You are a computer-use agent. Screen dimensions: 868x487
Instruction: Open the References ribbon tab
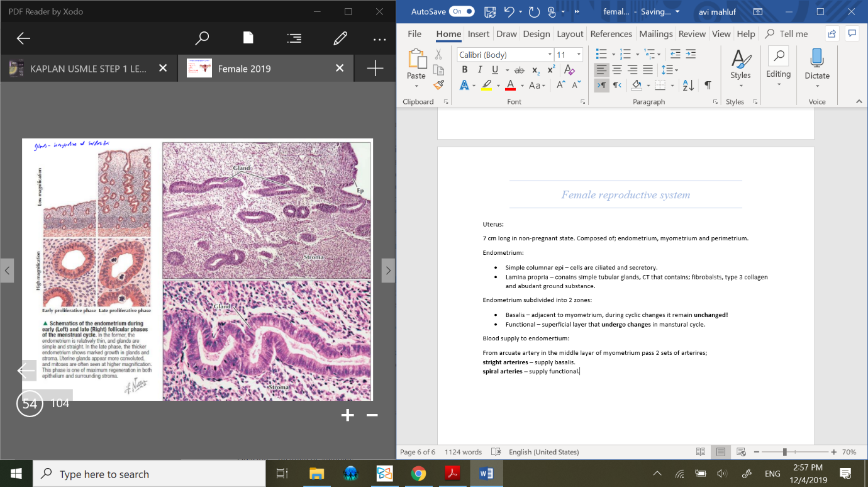point(611,34)
